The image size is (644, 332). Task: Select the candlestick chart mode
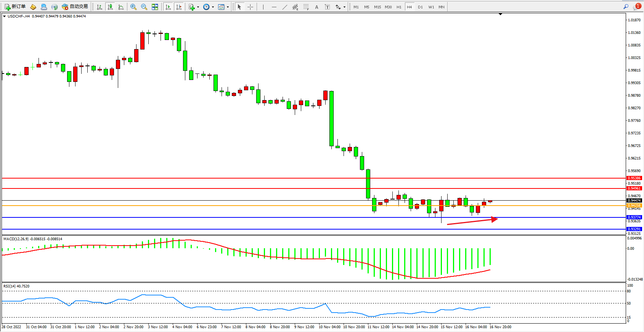coord(110,7)
